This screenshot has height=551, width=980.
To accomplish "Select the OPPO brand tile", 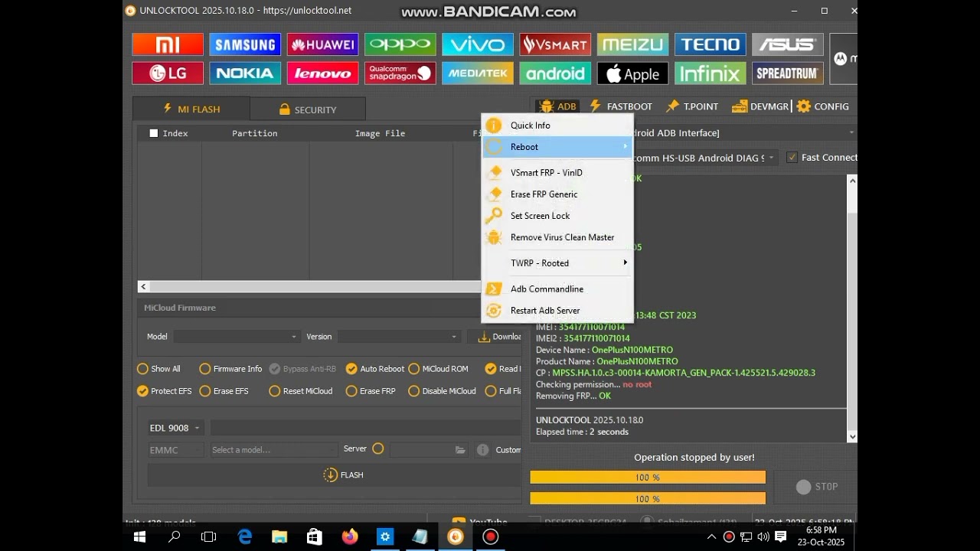I will [400, 44].
